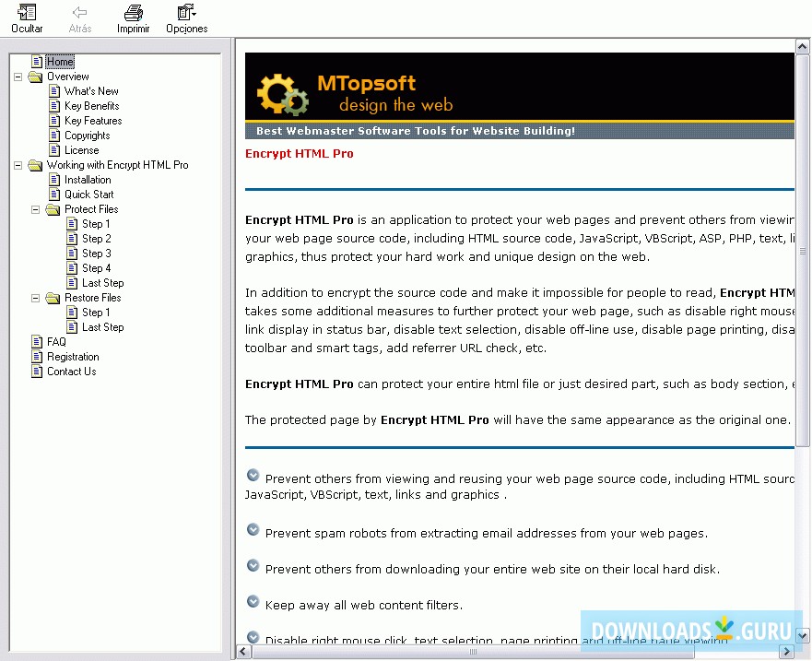The image size is (812, 661).
Task: Click bullet icon beside 'Keep away all web content filters'
Action: click(x=253, y=601)
